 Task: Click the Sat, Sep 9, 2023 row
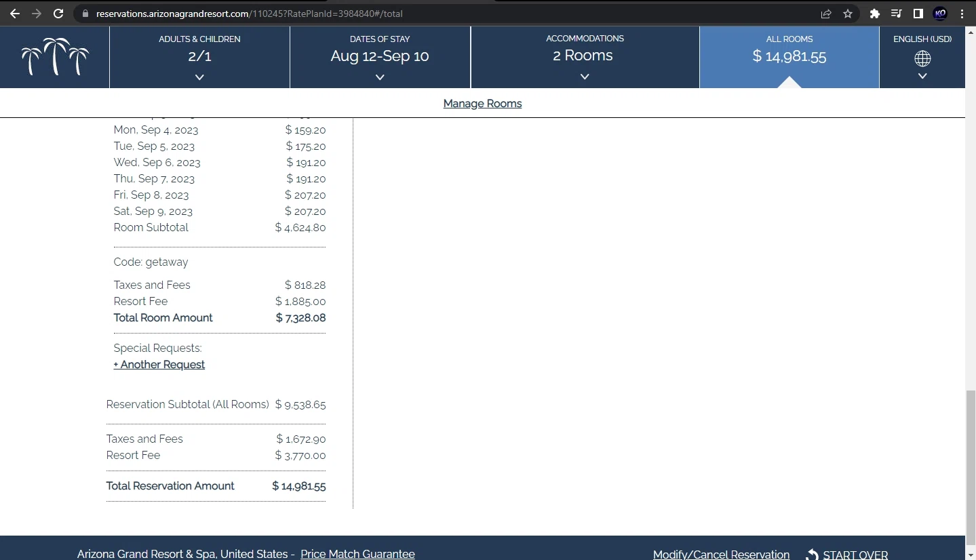(220, 212)
